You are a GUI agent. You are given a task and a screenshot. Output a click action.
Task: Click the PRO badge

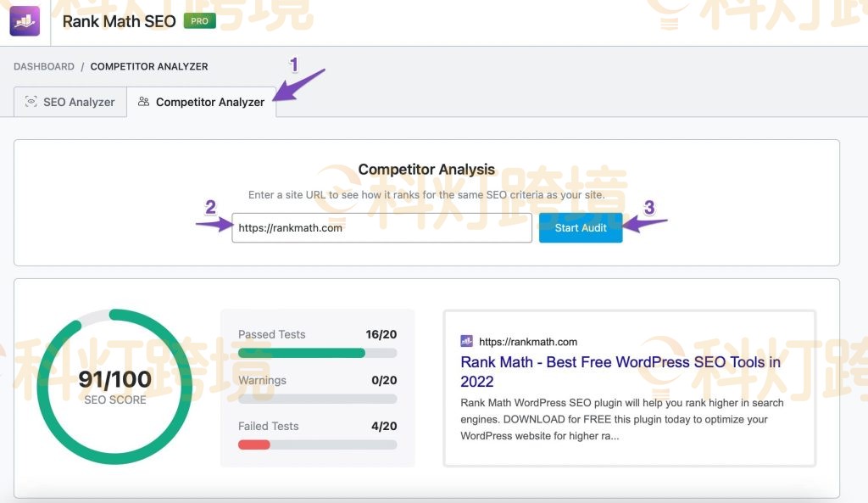(x=199, y=21)
